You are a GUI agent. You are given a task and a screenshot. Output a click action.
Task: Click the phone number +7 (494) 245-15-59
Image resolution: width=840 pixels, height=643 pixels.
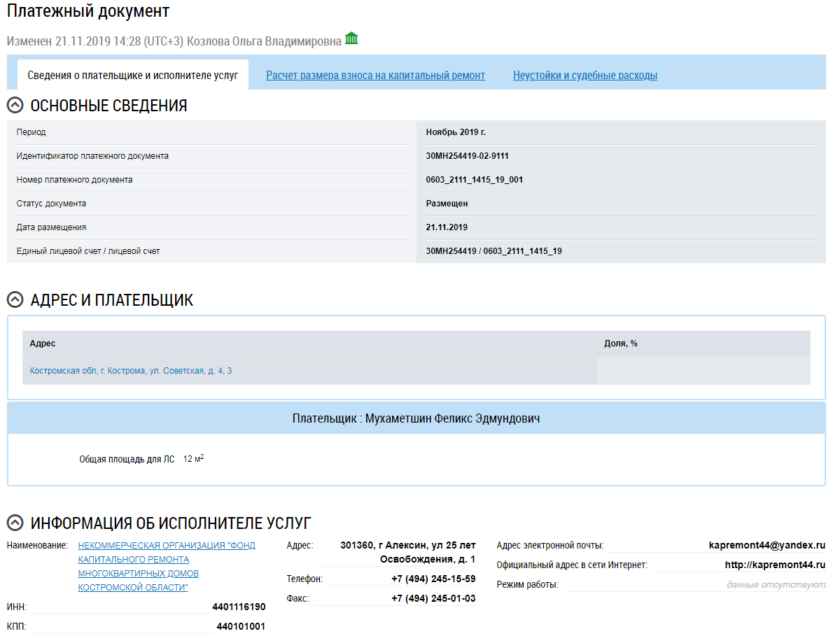pyautogui.click(x=433, y=579)
